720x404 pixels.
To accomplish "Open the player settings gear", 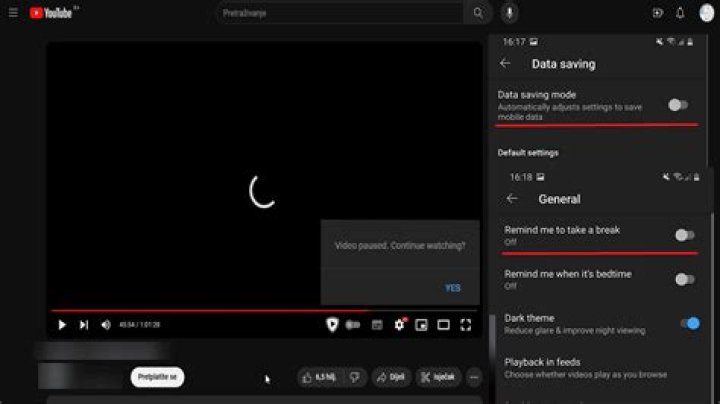I will 399,325.
